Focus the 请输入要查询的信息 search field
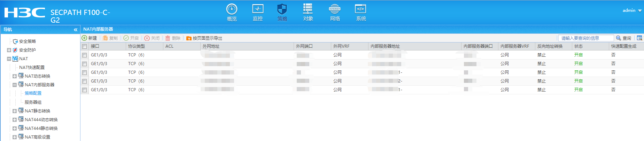644x141 pixels. click(586, 38)
